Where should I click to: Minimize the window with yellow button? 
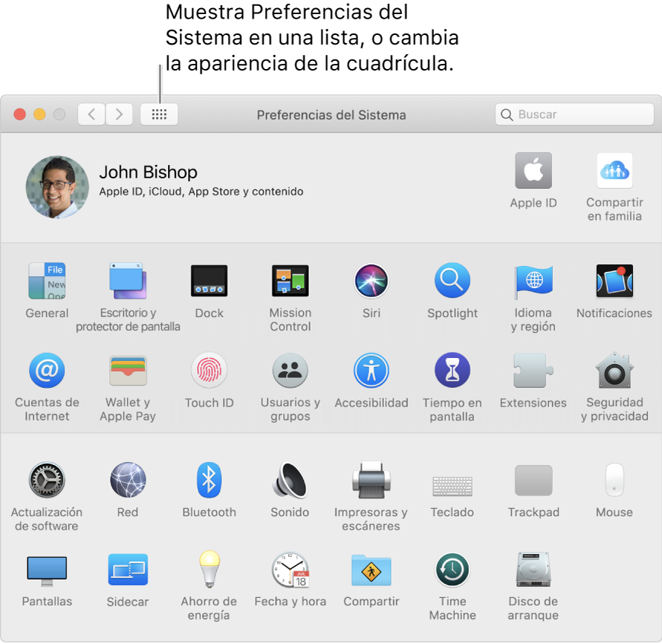pos(39,114)
